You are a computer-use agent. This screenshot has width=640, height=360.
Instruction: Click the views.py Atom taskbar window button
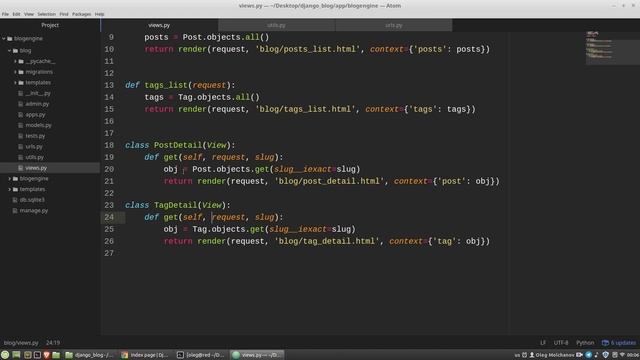coord(256,355)
